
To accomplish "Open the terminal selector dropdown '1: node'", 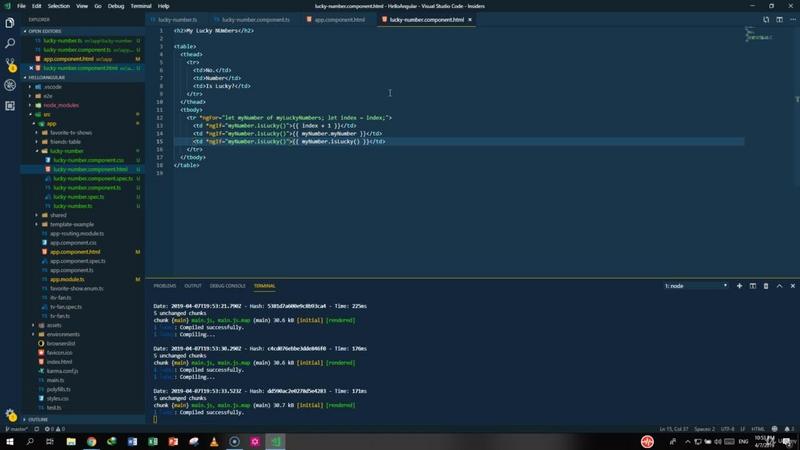I will coord(696,286).
